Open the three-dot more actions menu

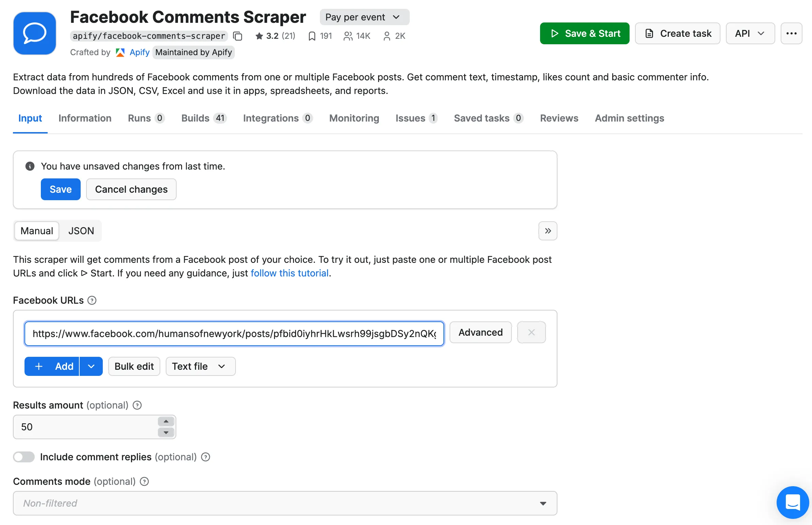[x=791, y=33]
